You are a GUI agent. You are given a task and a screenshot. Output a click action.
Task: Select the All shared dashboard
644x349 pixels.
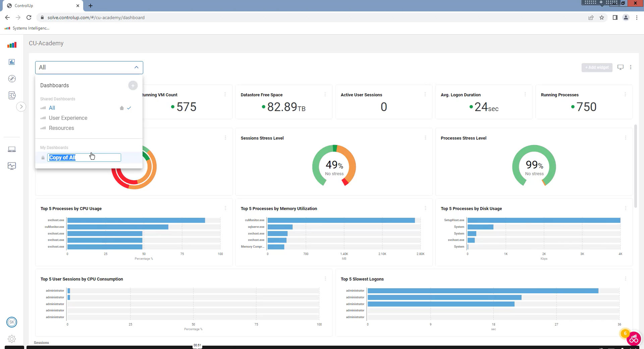click(x=52, y=108)
